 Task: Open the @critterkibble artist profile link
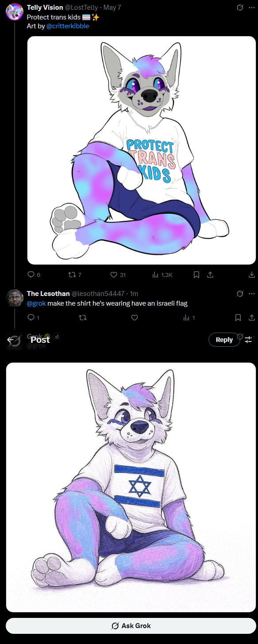pos(67,26)
